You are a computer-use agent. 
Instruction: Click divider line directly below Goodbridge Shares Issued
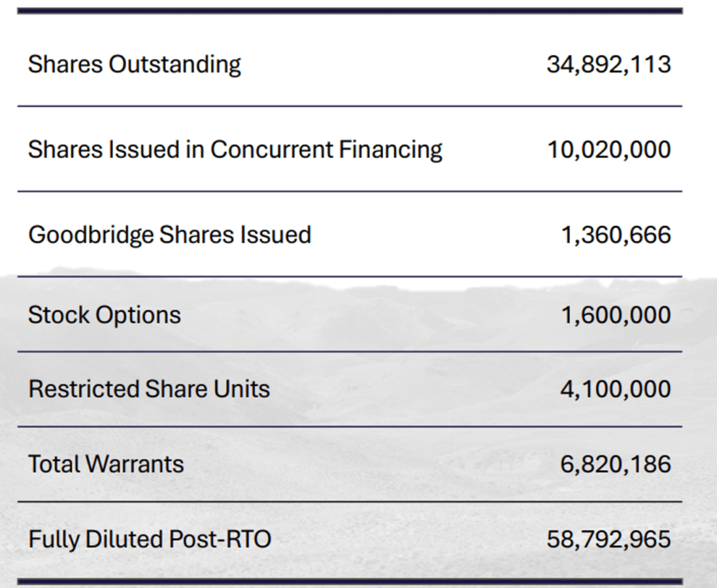click(350, 276)
